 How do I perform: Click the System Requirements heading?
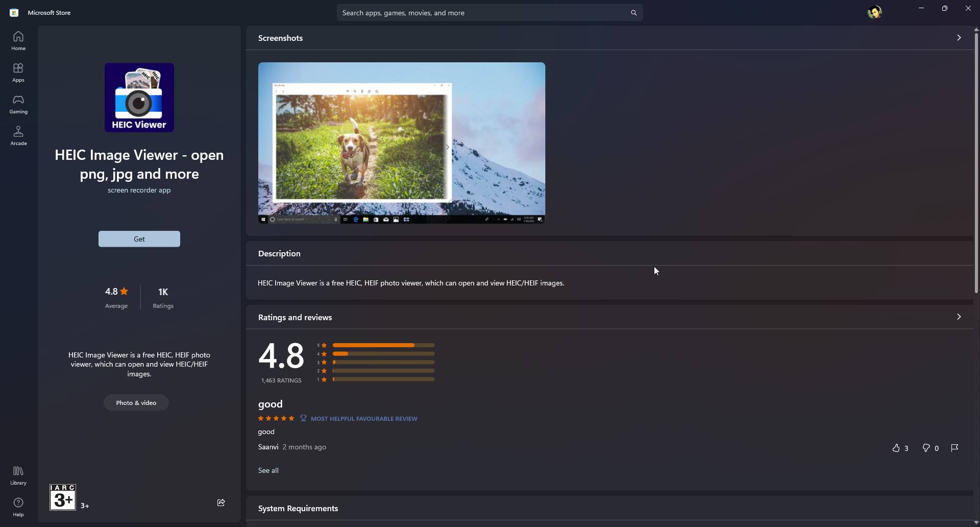298,509
